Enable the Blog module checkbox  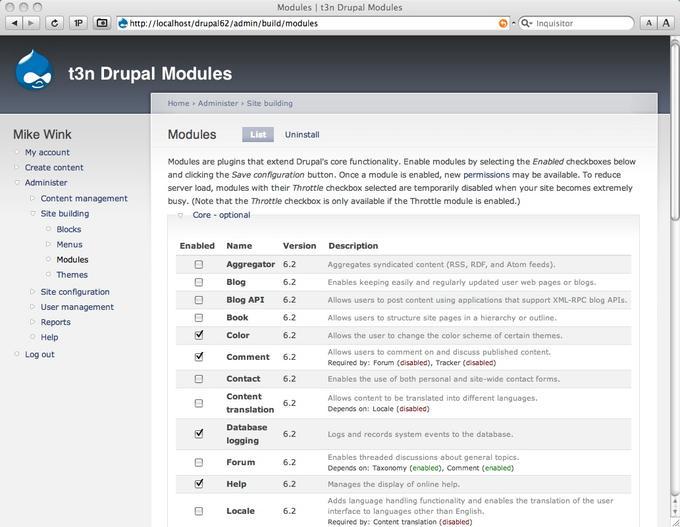(199, 282)
